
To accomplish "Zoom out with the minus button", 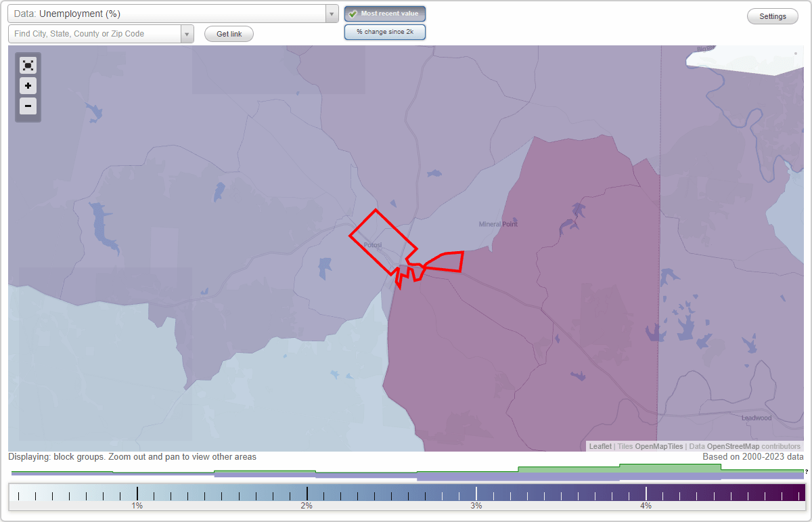I will pyautogui.click(x=28, y=106).
